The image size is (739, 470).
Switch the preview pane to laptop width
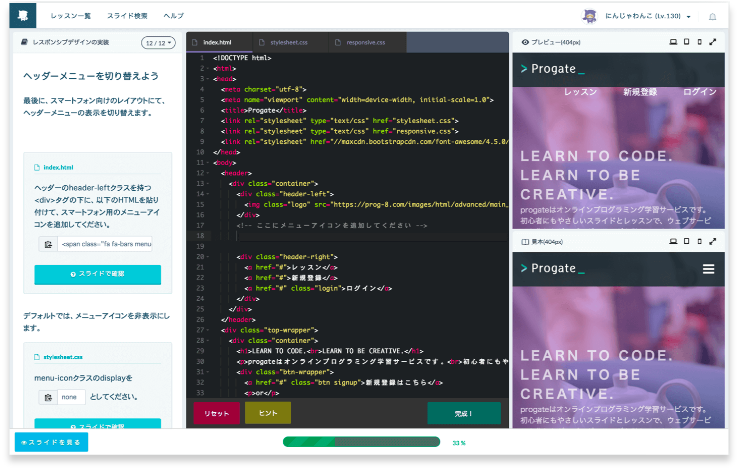(x=673, y=42)
